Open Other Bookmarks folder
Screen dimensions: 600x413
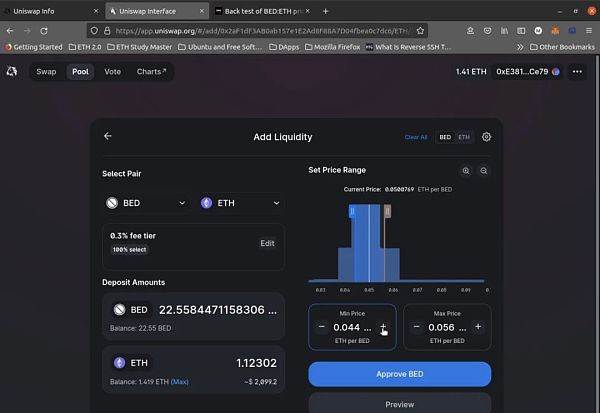tap(562, 47)
